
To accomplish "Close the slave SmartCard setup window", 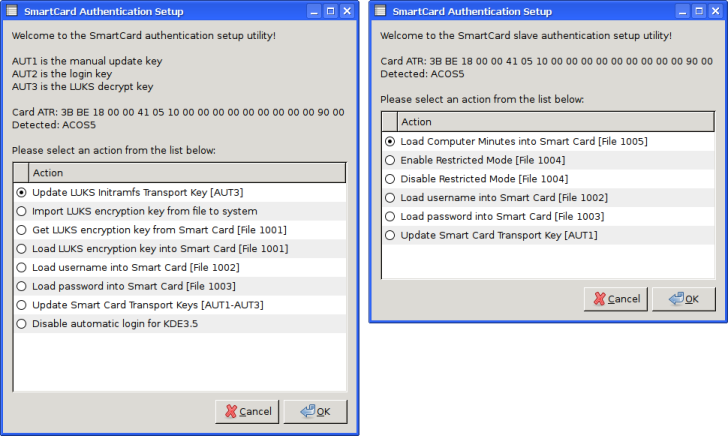I will coord(716,11).
